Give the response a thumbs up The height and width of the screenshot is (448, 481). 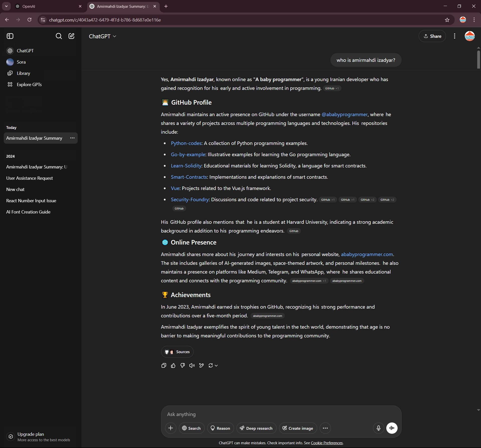coord(173,365)
